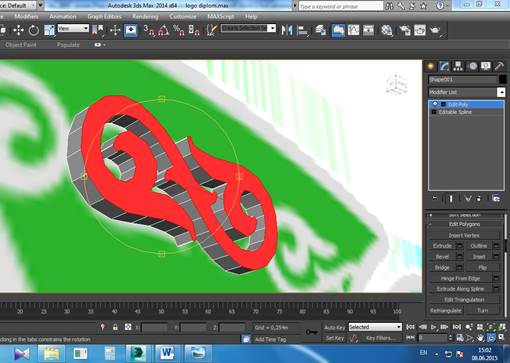Screen dimensions: 510x363
Task: Open Rendered Frame Window icon
Action: [x=420, y=30]
